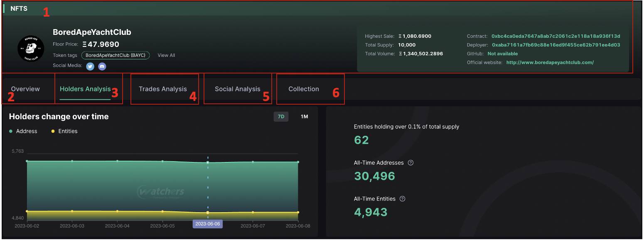644x240 pixels.
Task: Click the 5,763 y-axis label
Action: (18, 151)
